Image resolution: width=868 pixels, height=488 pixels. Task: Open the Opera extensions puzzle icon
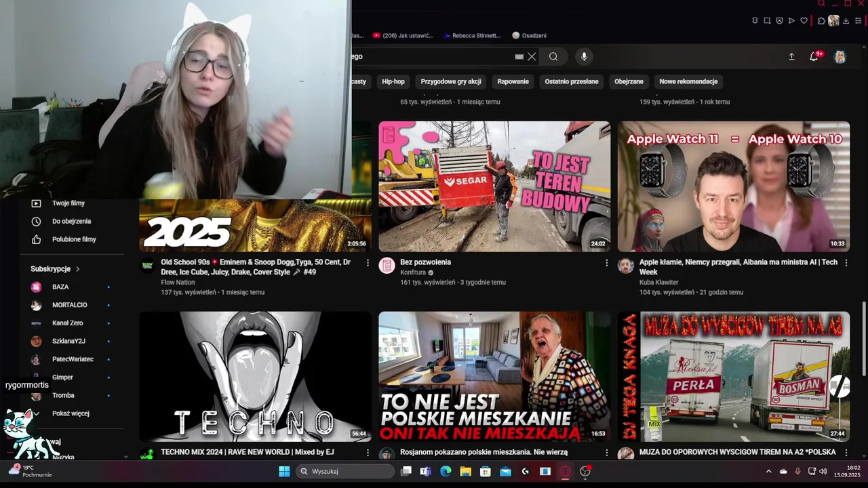pyautogui.click(x=821, y=20)
